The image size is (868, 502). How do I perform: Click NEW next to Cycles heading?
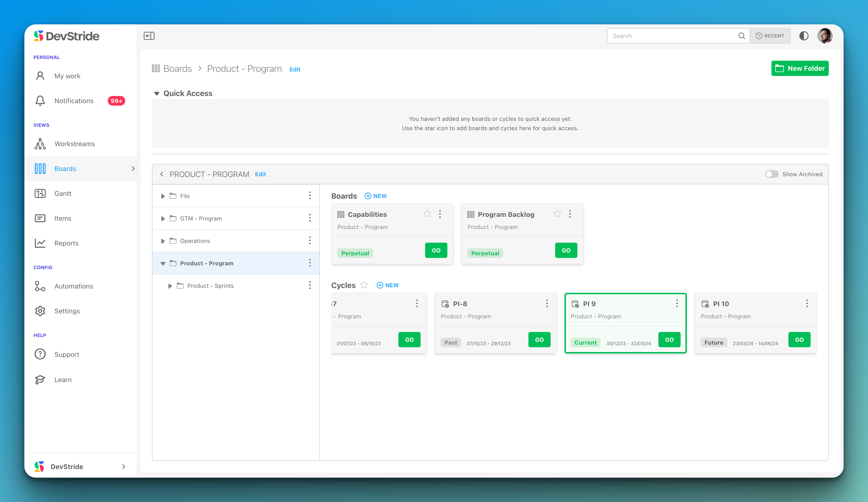[387, 285]
